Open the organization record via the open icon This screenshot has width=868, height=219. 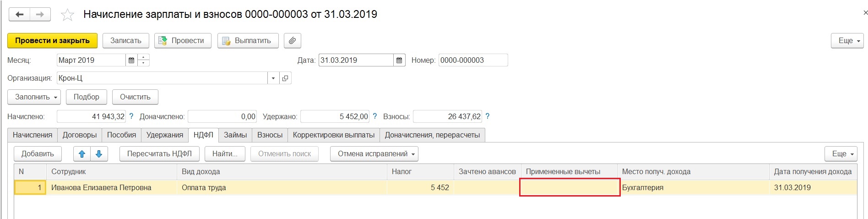point(285,78)
